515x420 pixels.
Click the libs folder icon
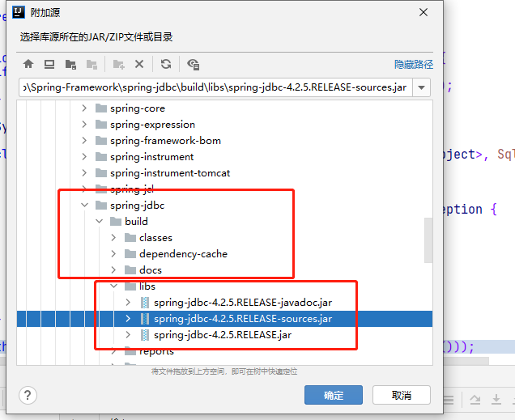(x=130, y=286)
